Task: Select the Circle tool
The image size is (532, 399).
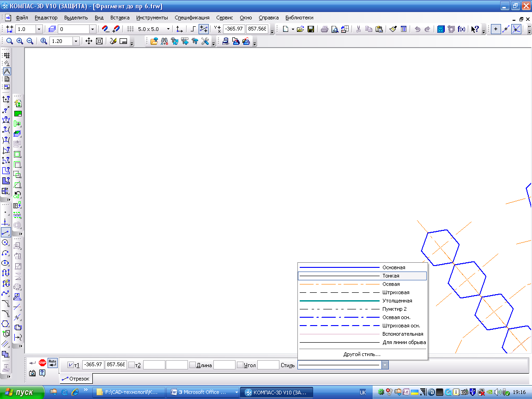Action: coord(5,242)
